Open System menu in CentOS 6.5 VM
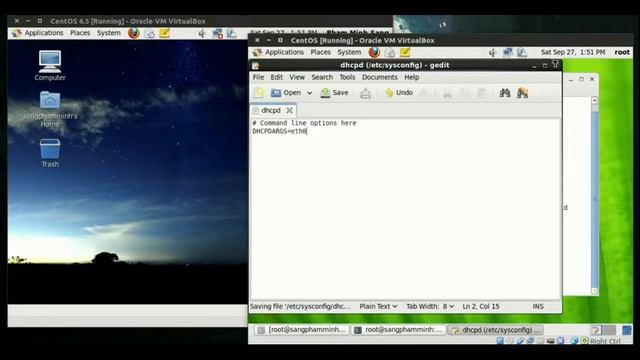 [x=109, y=33]
